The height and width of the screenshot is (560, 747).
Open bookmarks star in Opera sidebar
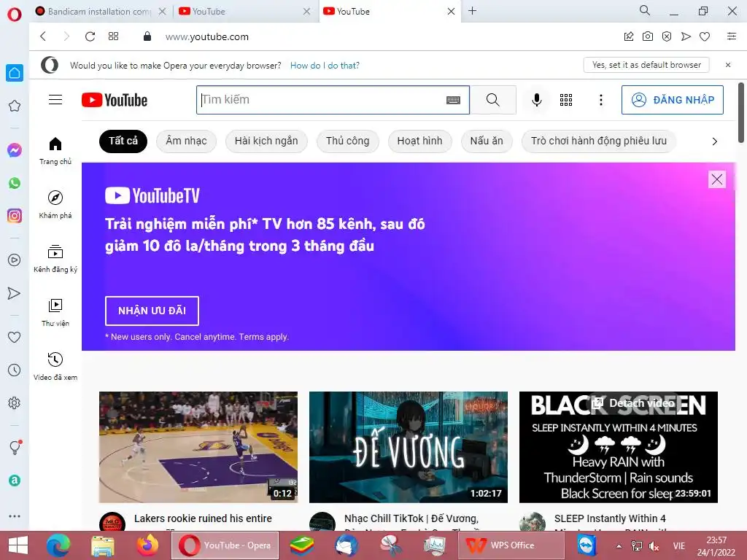[x=15, y=106]
